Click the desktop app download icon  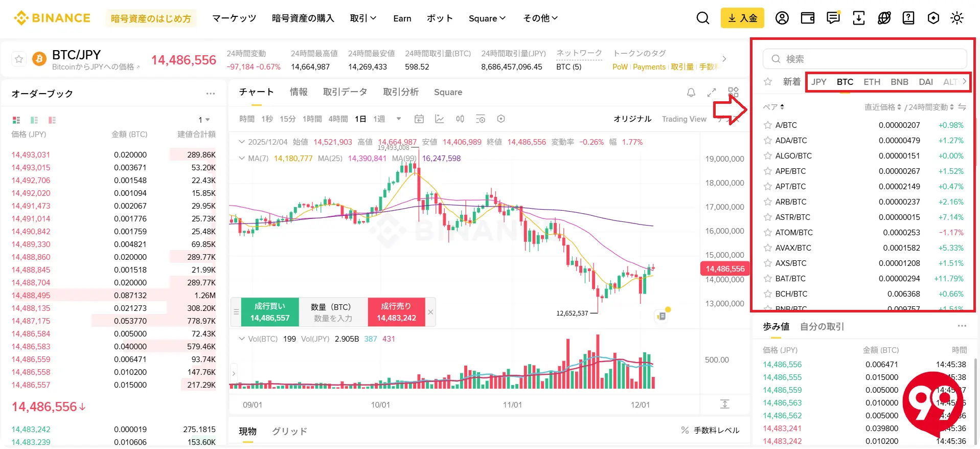(x=858, y=18)
